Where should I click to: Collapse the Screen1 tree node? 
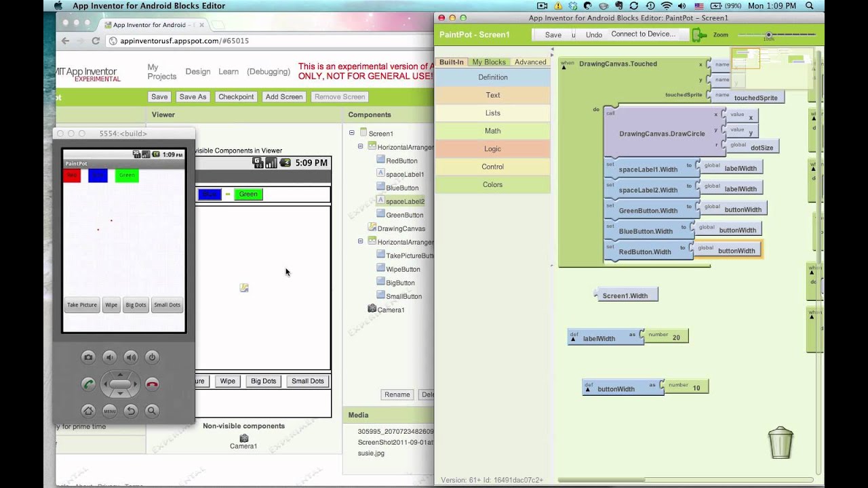pos(351,133)
